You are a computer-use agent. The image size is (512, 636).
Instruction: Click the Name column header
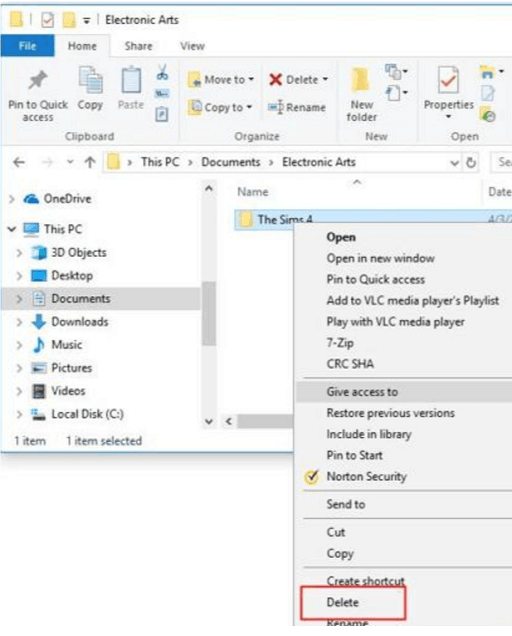253,192
